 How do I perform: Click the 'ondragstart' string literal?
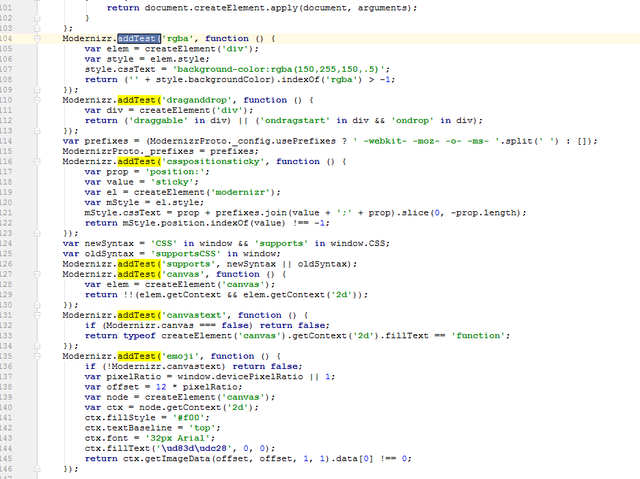tap(295, 120)
